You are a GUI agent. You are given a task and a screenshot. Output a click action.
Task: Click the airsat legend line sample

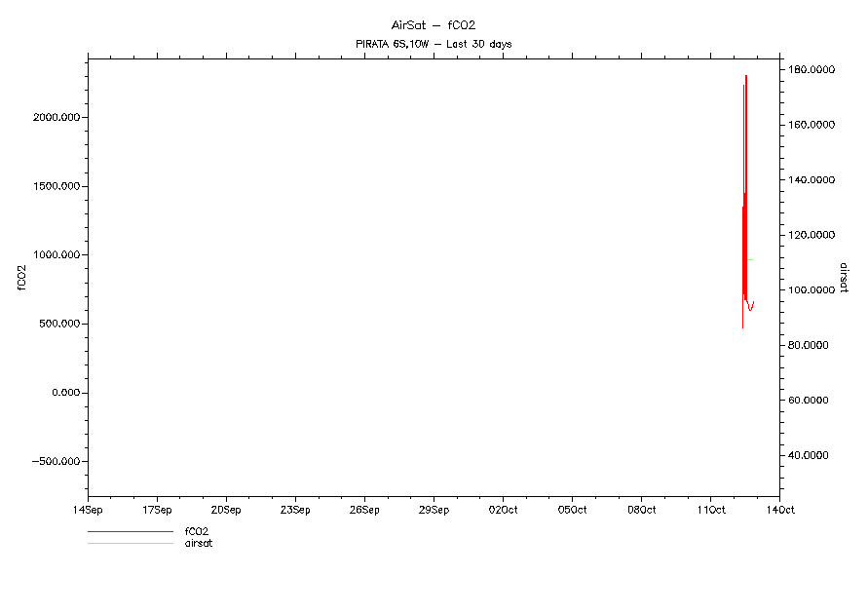(130, 544)
